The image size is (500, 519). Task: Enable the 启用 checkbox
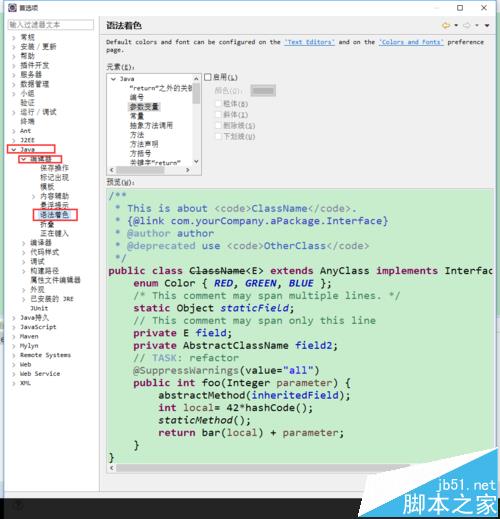[x=208, y=77]
